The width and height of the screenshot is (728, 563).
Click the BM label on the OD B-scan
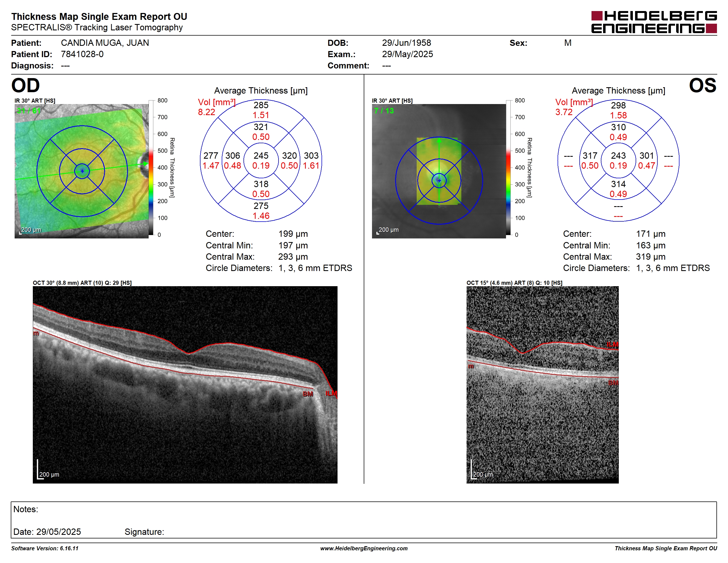[308, 394]
